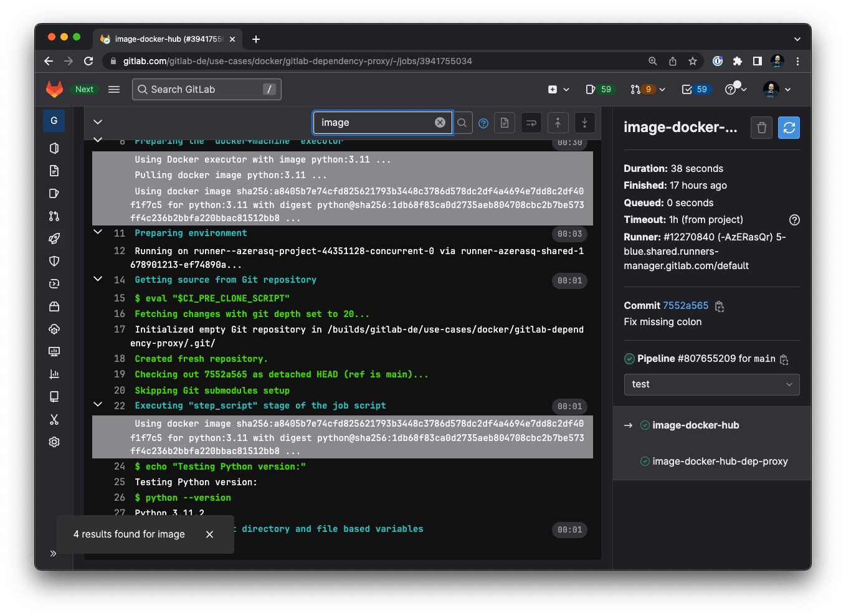Go back in the browser
Viewport: 846px width, 616px height.
[x=49, y=61]
